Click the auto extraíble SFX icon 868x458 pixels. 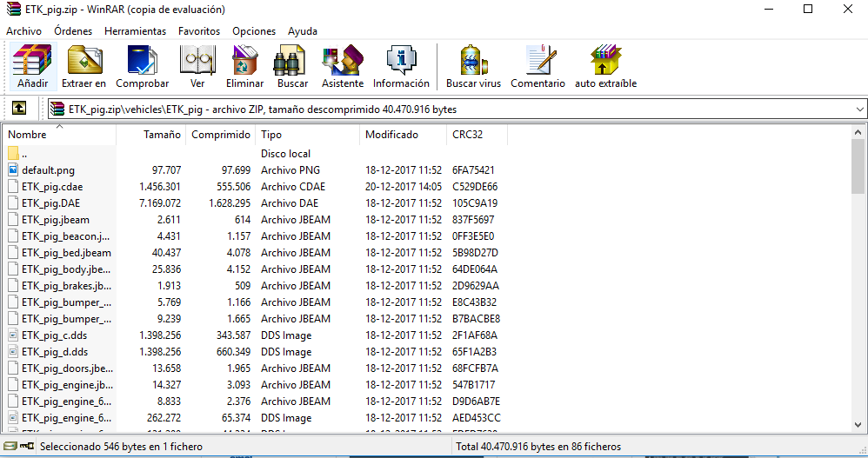605,60
